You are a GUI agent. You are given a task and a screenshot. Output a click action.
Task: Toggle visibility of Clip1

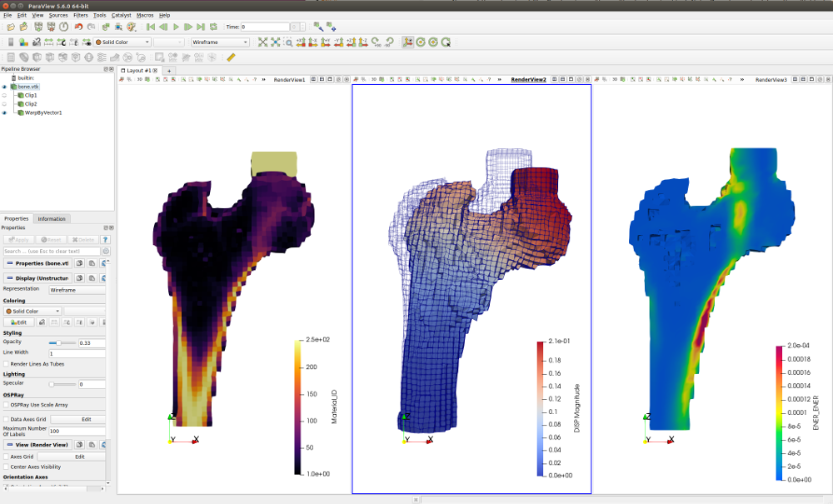click(x=4, y=96)
